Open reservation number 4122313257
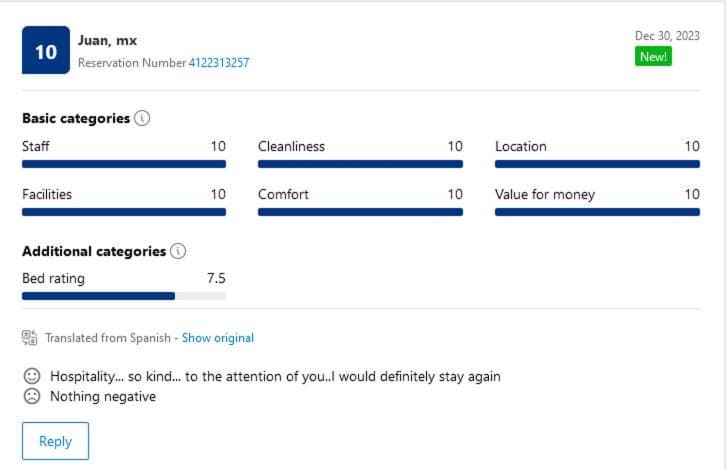 tap(219, 63)
